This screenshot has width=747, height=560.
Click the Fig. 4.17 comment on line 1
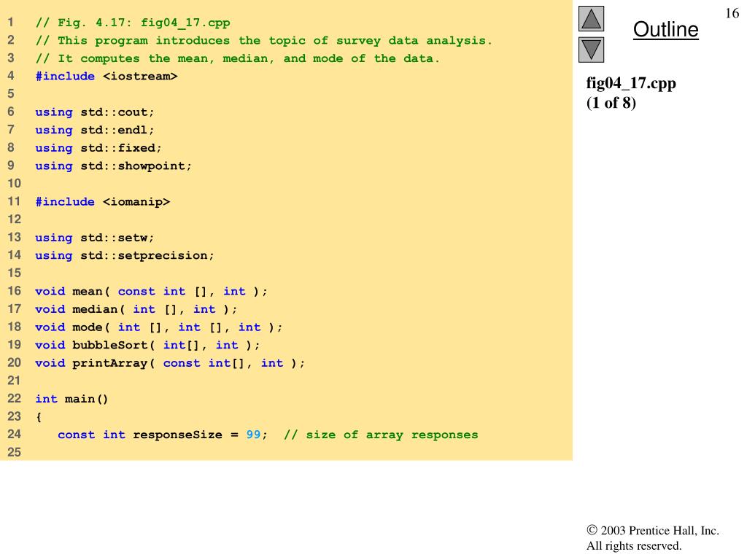coord(133,23)
